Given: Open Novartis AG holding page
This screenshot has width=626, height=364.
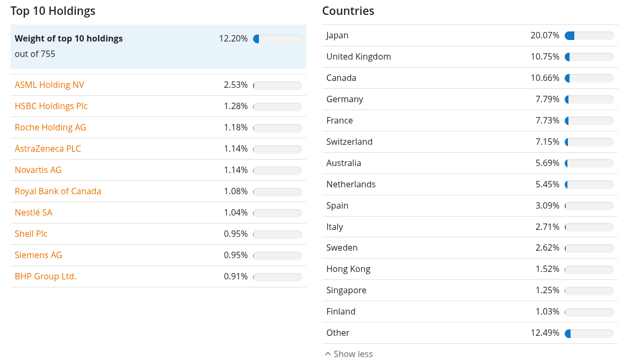Looking at the screenshot, I should pos(38,170).
